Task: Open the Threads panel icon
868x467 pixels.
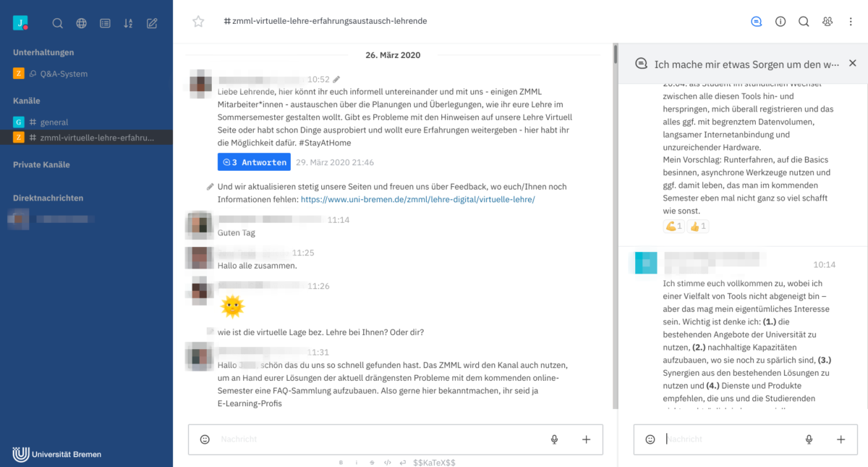Action: [x=757, y=22]
